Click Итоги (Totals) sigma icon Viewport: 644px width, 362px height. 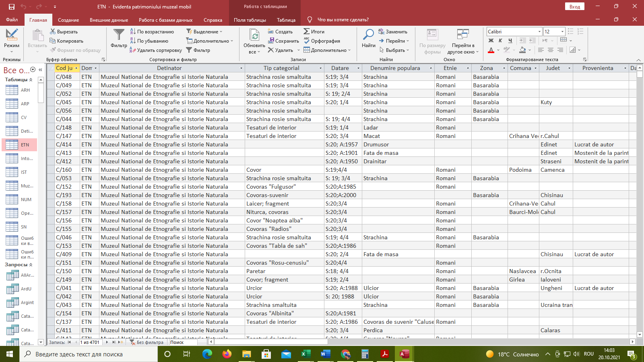tap(307, 31)
